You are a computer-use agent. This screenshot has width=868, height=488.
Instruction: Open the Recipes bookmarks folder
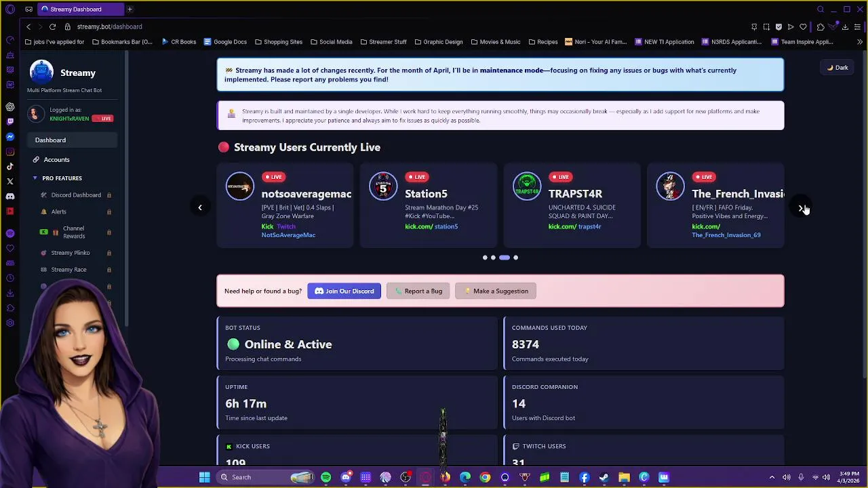pyautogui.click(x=543, y=42)
